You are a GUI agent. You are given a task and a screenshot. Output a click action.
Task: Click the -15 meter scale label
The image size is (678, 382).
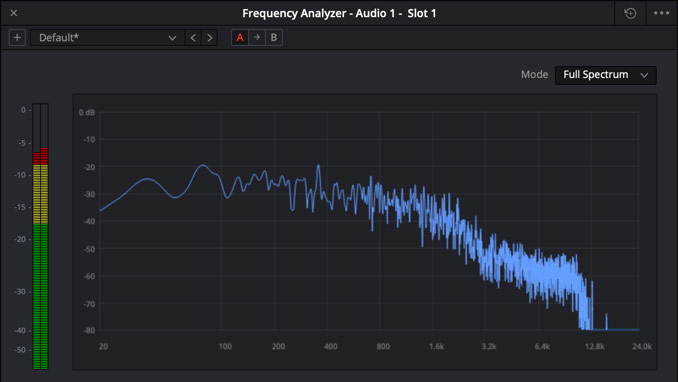point(20,207)
